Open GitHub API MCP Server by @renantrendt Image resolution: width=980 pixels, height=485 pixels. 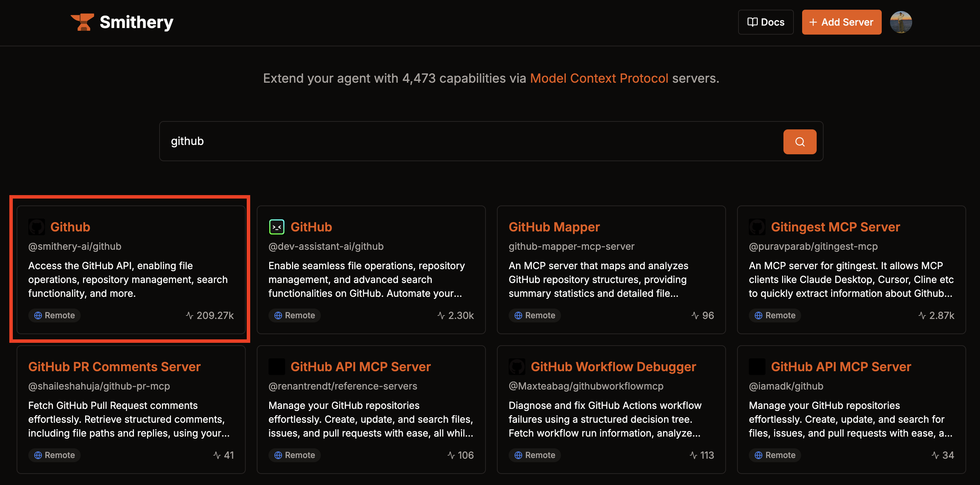(x=361, y=367)
